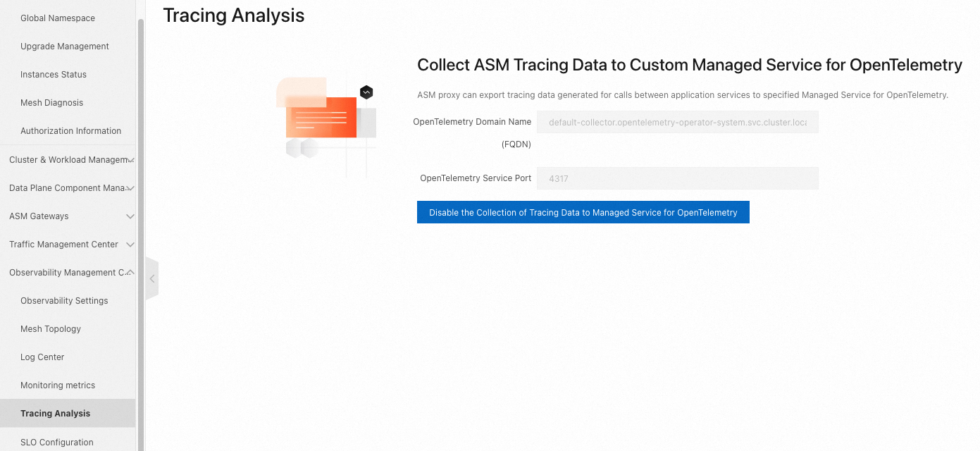Show the Mesh Topology page

coord(51,329)
